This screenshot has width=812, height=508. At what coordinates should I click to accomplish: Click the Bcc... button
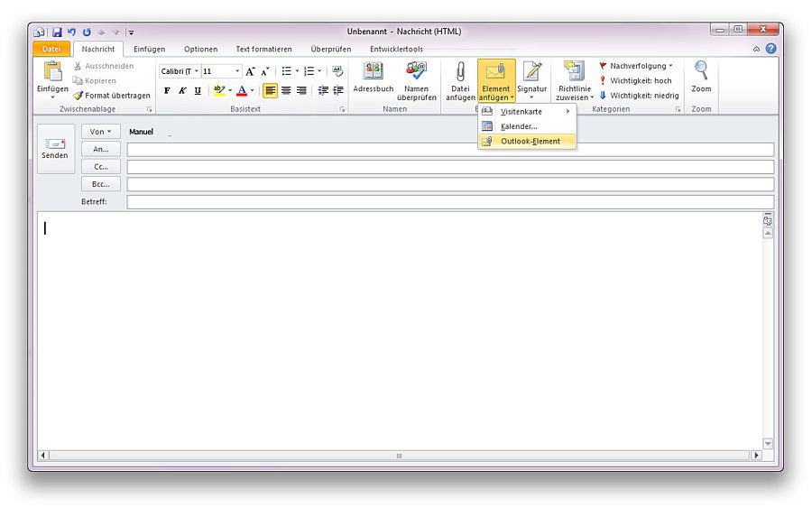tap(100, 184)
